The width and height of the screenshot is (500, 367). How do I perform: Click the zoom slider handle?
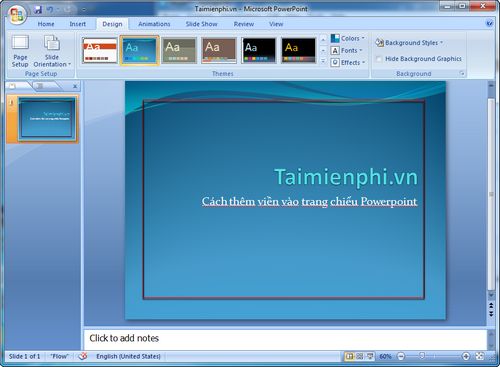422,356
